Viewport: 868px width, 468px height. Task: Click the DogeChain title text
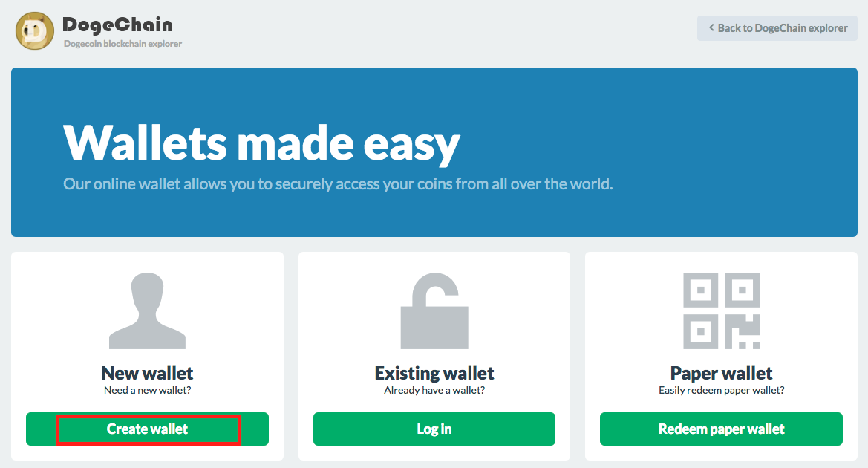117,25
